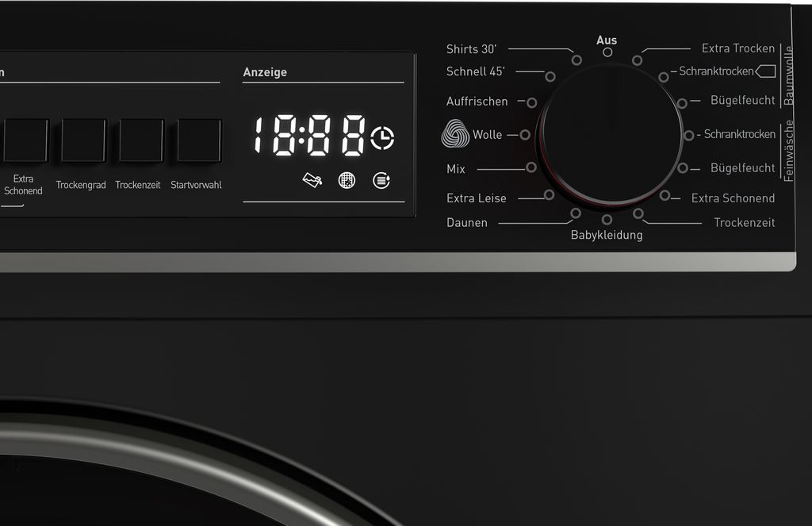Screen dimensions: 812x526
Task: Tap the Wolle label
Action: coord(488,134)
